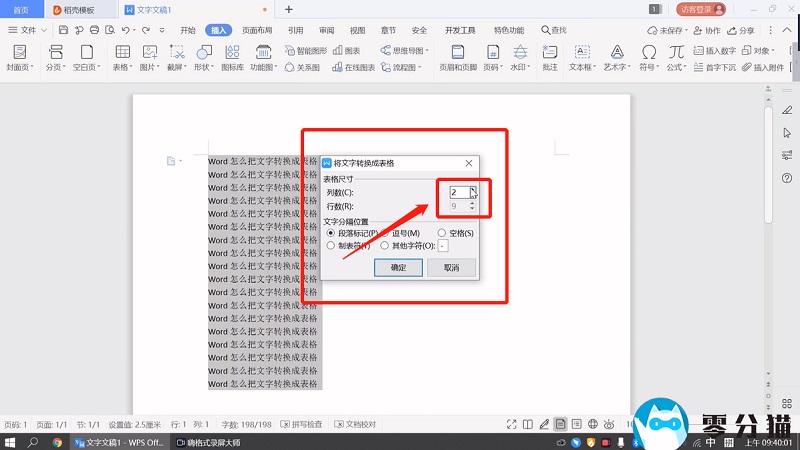
Task: Select the 空格(S) separator radio button
Action: click(x=442, y=232)
